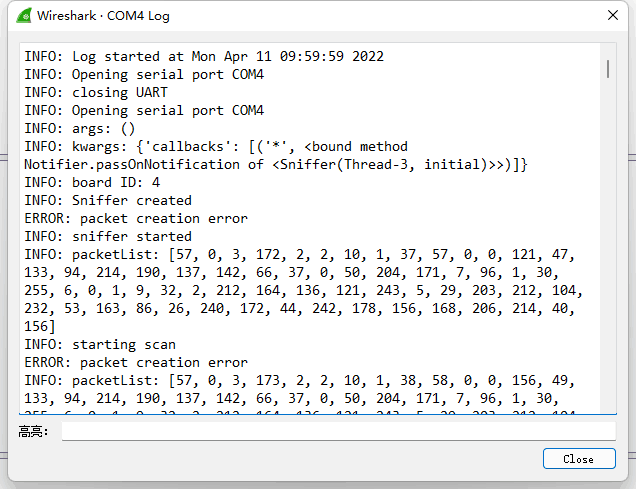Click the 'board ID: 4' log line

click(x=92, y=182)
